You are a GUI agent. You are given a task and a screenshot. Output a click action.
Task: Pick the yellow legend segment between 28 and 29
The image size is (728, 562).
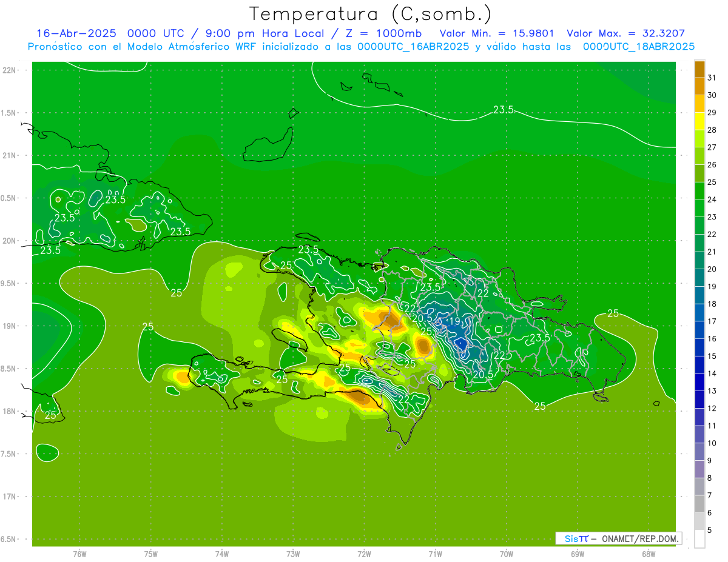pyautogui.click(x=699, y=121)
